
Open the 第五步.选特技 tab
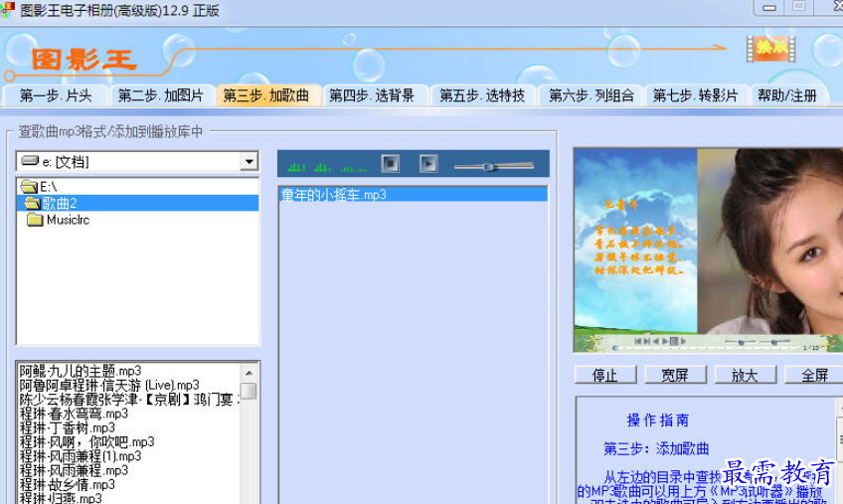[x=482, y=95]
